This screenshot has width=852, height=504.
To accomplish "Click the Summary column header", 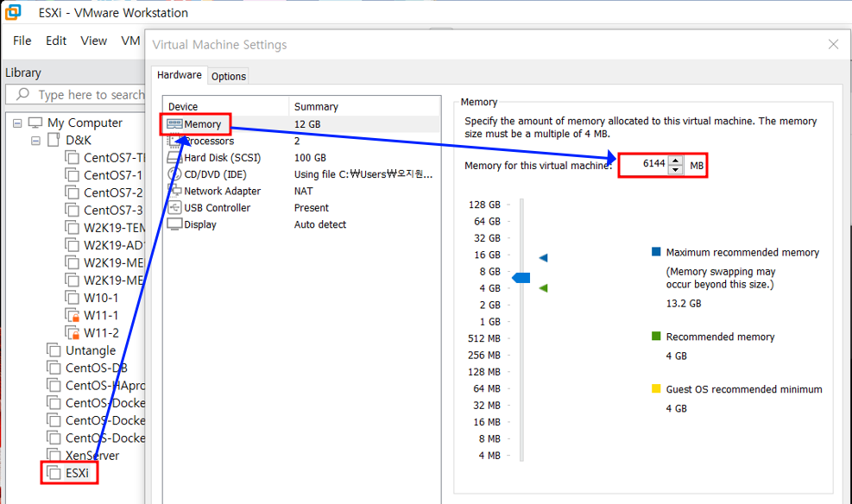I will coord(364,106).
